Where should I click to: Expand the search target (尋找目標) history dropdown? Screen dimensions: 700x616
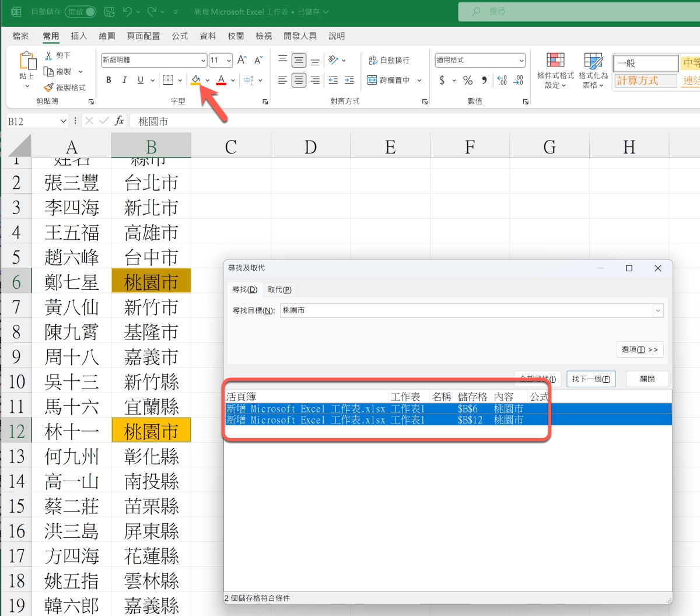[658, 311]
